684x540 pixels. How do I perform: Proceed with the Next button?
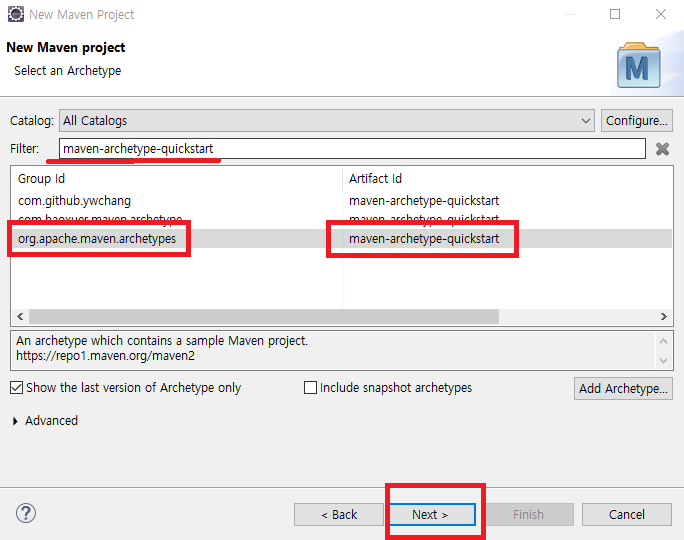click(432, 515)
